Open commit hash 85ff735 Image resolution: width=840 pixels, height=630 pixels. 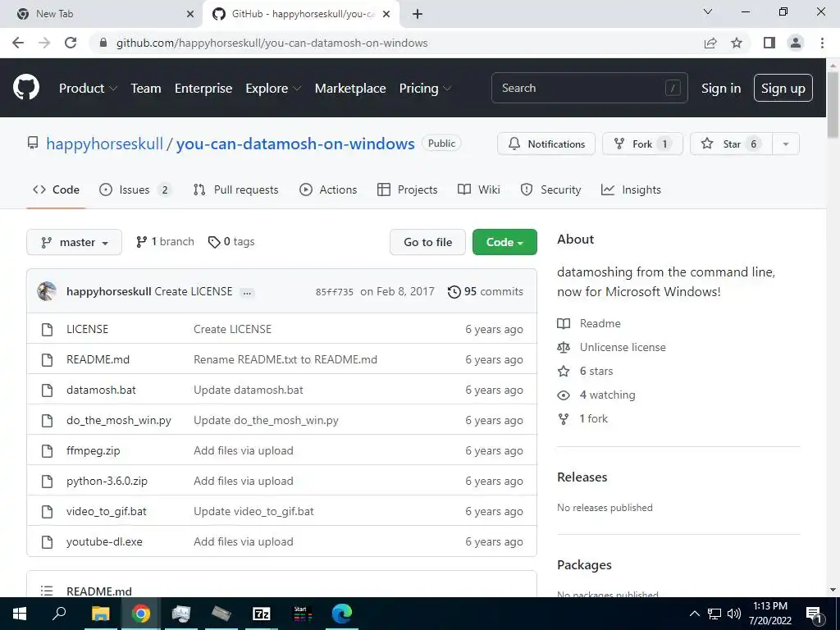335,292
